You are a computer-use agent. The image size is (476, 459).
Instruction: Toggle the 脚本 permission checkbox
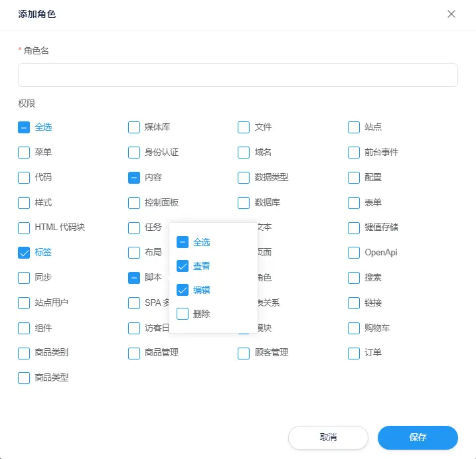[x=134, y=278]
